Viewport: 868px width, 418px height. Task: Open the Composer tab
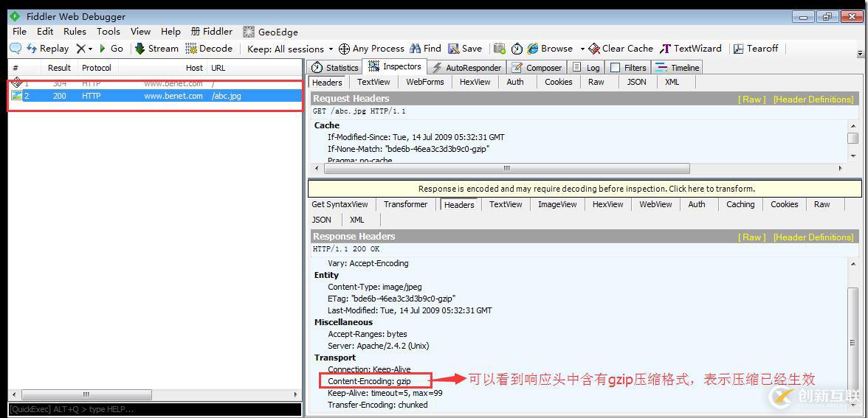click(537, 68)
